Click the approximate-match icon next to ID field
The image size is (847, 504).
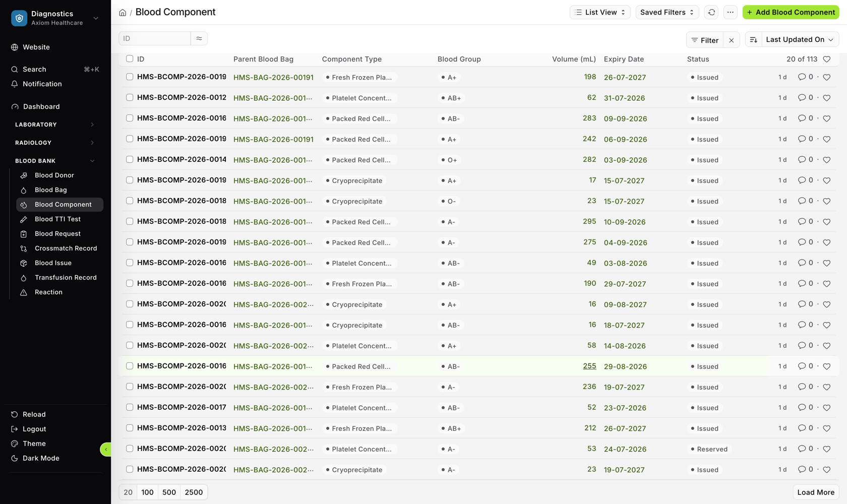point(199,38)
